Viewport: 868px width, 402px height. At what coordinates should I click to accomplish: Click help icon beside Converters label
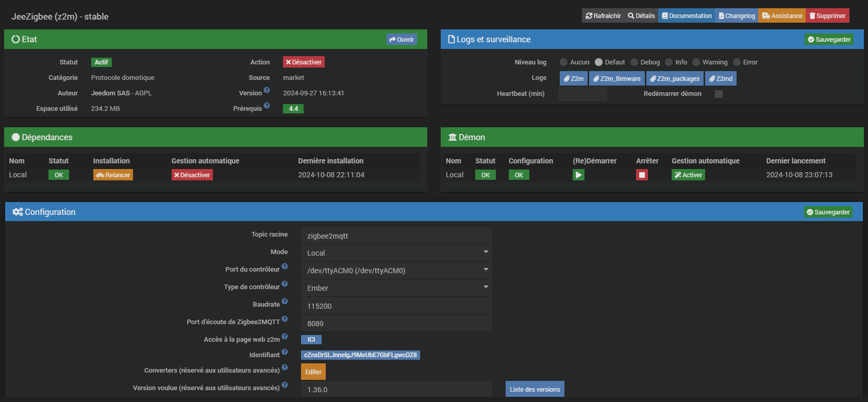click(285, 367)
